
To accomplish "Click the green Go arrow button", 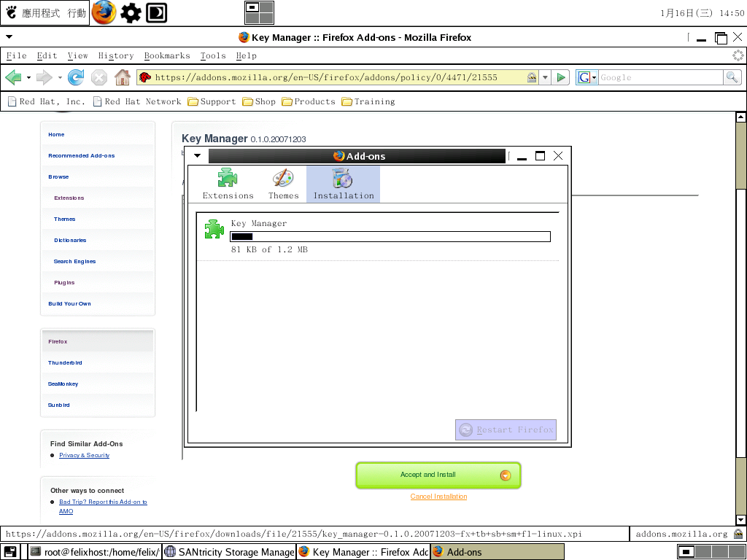I will click(561, 77).
